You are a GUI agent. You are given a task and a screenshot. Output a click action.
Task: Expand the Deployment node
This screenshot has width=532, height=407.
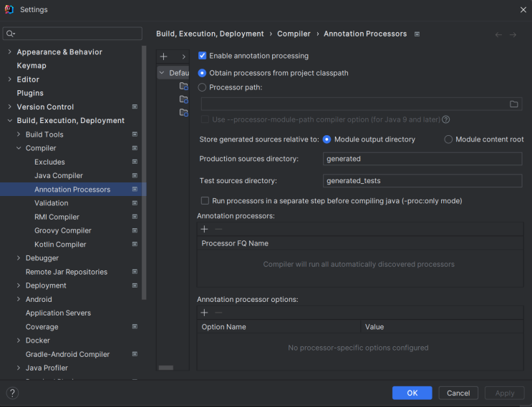[x=19, y=285]
